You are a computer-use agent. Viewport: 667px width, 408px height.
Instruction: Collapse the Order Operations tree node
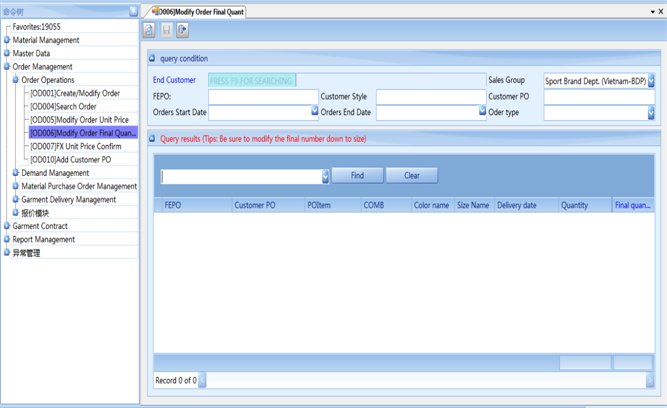[x=16, y=80]
